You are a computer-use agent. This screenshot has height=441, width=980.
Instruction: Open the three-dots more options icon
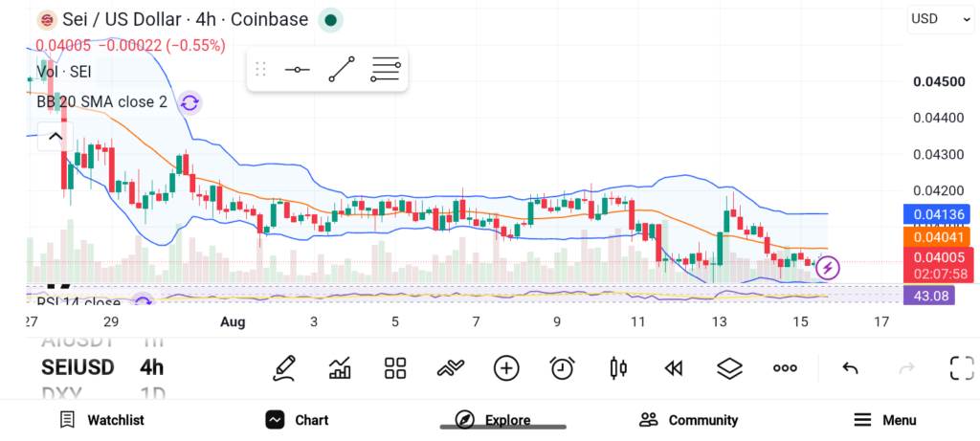(x=785, y=368)
